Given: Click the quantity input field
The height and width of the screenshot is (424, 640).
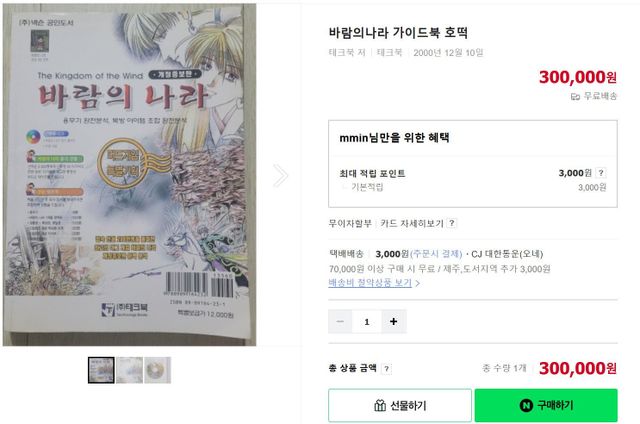Looking at the screenshot, I should (367, 322).
